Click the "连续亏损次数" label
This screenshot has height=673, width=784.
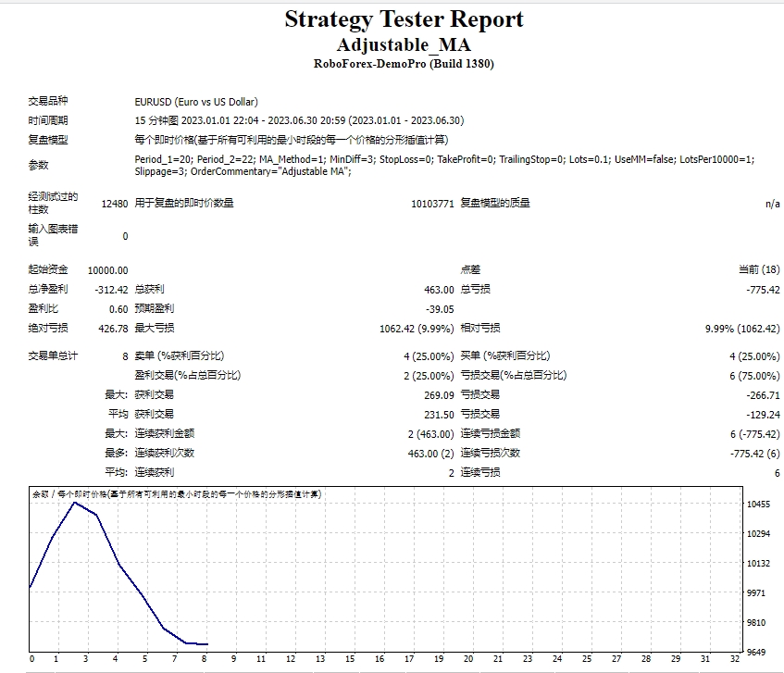tap(490, 454)
